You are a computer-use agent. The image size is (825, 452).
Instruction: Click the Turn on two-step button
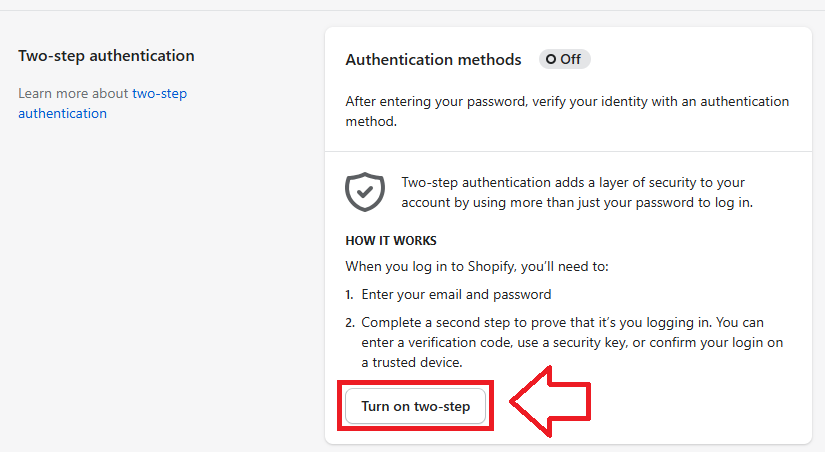tap(415, 407)
